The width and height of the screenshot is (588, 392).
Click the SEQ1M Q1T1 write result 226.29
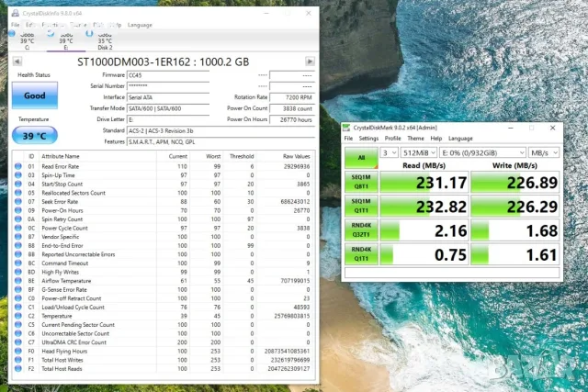click(514, 207)
